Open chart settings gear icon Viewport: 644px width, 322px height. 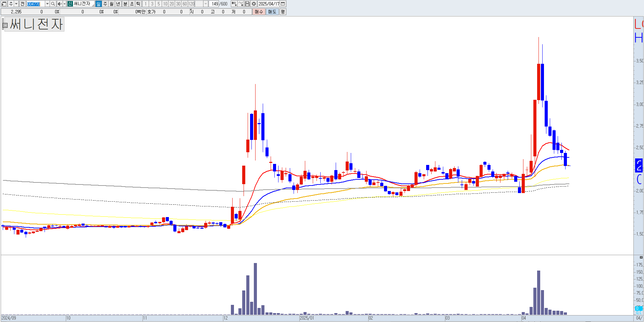tap(254, 4)
